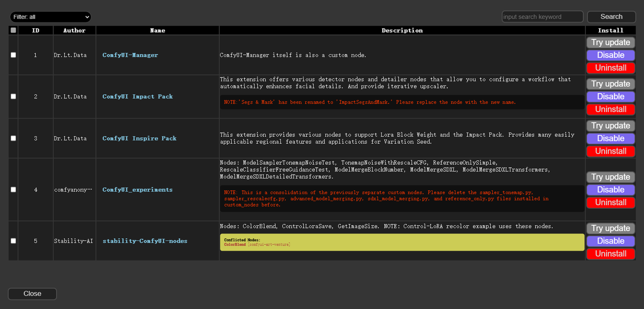Focus the search keyword input field

pyautogui.click(x=542, y=17)
